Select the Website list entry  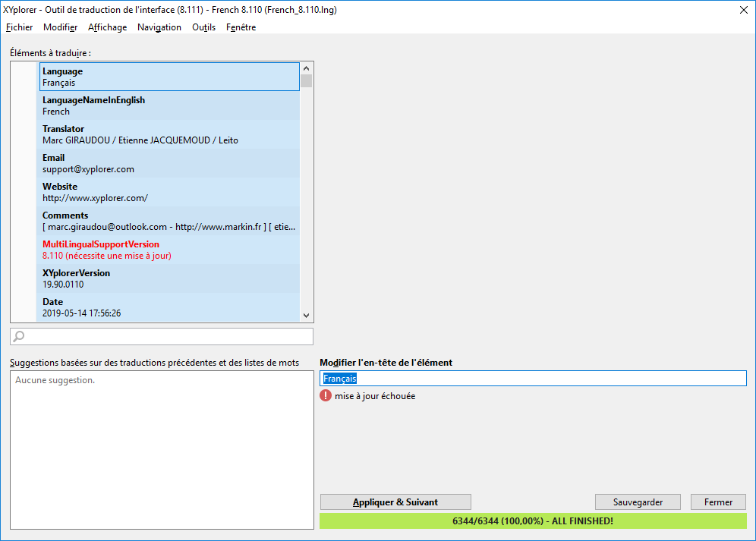(169, 192)
